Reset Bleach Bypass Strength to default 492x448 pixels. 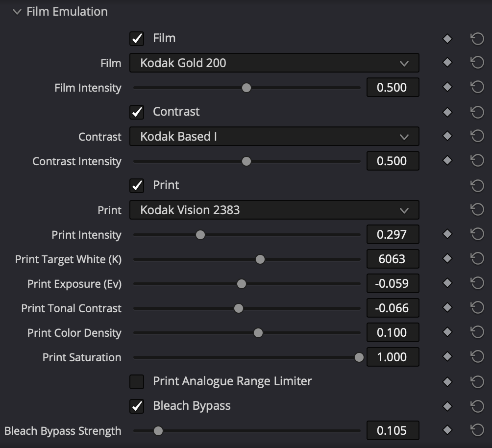[x=477, y=430]
